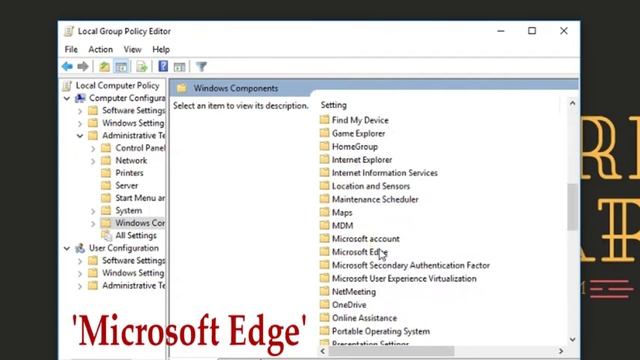Click the Maps folder icon
The height and width of the screenshot is (360, 640).
coord(324,212)
